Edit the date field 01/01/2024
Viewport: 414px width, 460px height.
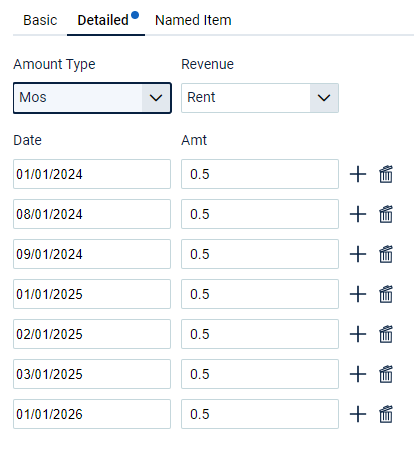[x=92, y=174]
